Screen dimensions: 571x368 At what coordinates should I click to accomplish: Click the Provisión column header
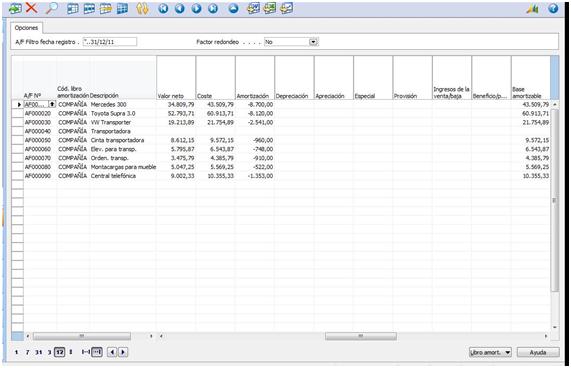click(x=413, y=78)
